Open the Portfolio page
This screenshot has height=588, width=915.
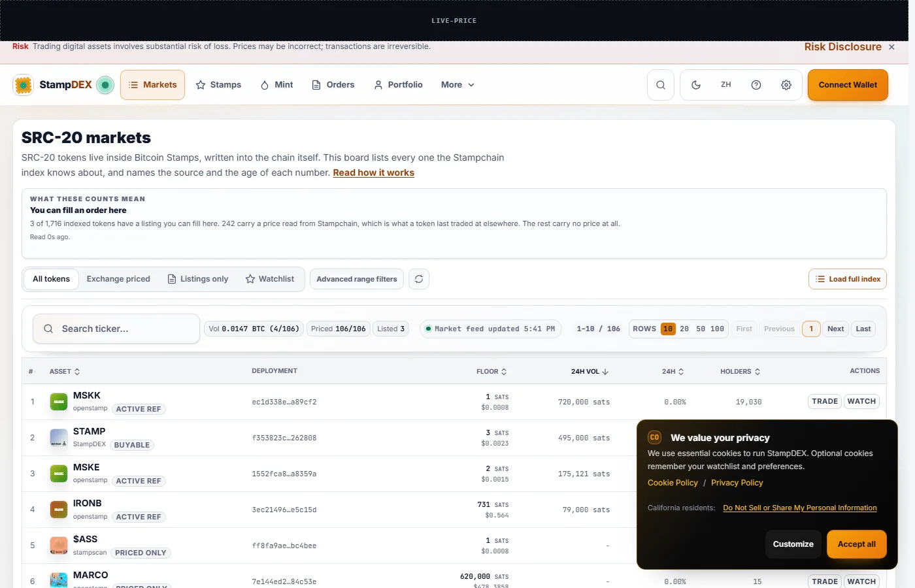tap(398, 85)
